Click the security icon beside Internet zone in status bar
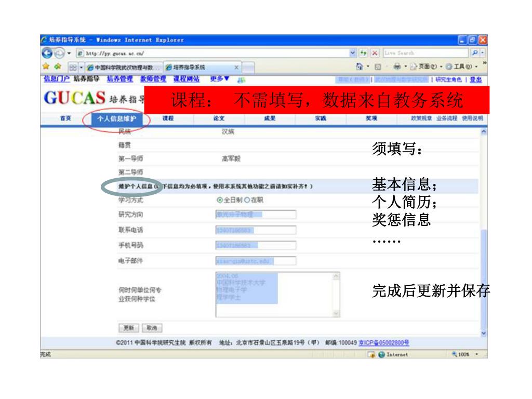Screen dimensions: 532x399 click(x=372, y=354)
